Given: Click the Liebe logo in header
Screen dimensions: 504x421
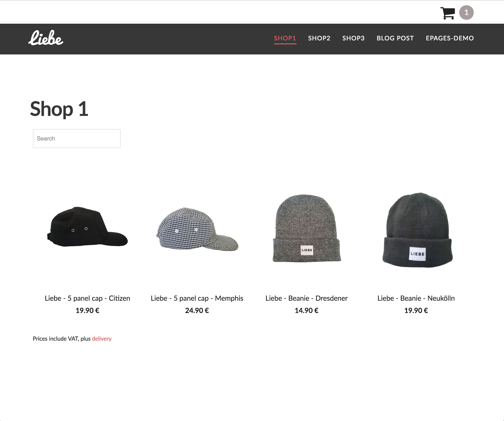Looking at the screenshot, I should click(x=46, y=38).
